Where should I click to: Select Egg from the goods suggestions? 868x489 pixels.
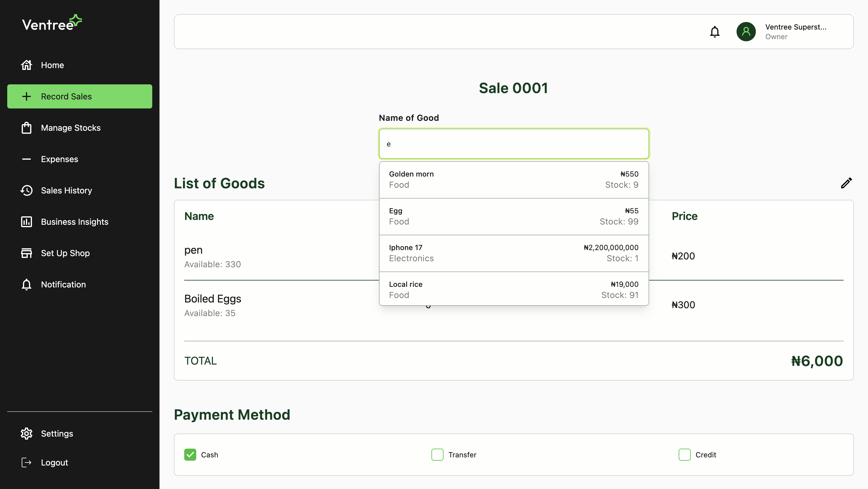[x=513, y=216]
